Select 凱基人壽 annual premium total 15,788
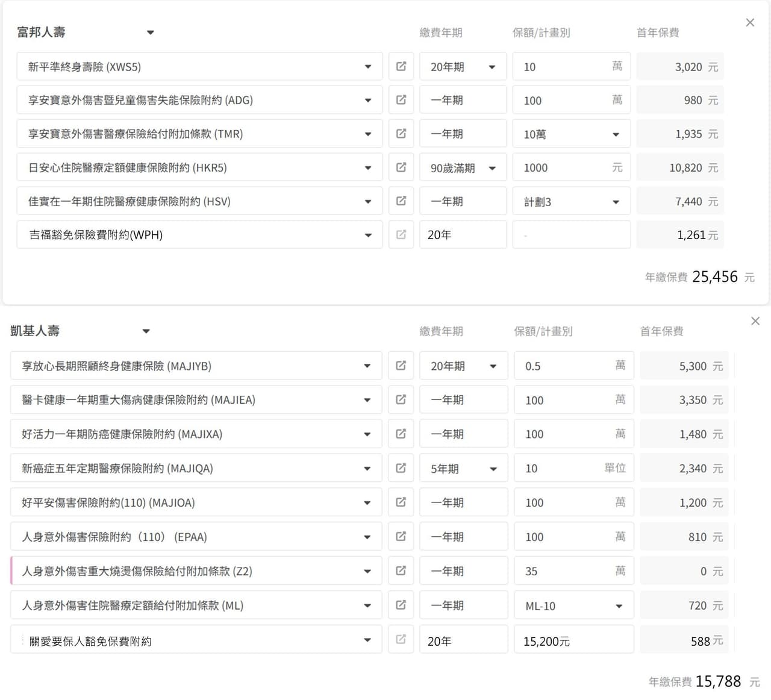This screenshot has height=700, width=771. click(718, 681)
